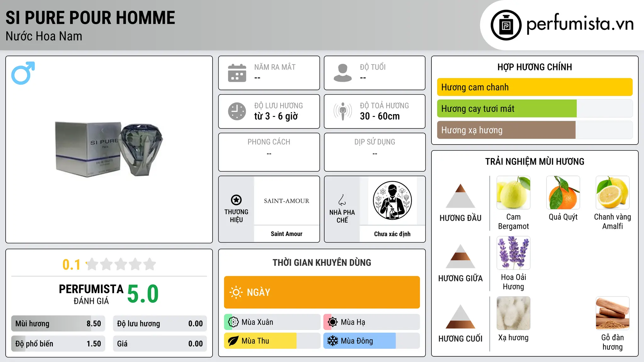Click the calendar icon beside Năm ra mắt
The height and width of the screenshot is (362, 644).
coord(237,73)
